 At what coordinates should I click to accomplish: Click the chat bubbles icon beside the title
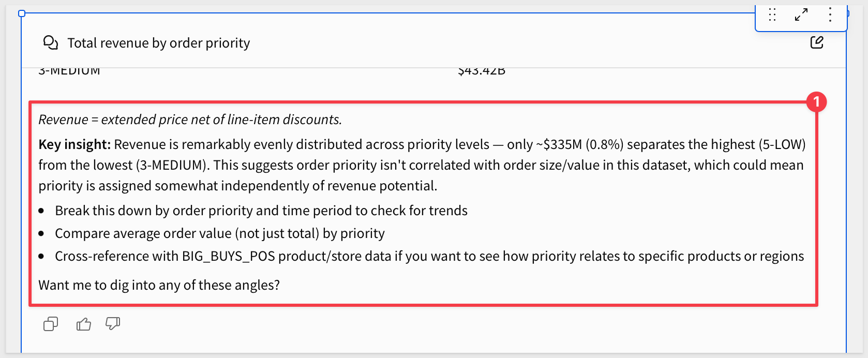pyautogui.click(x=50, y=42)
